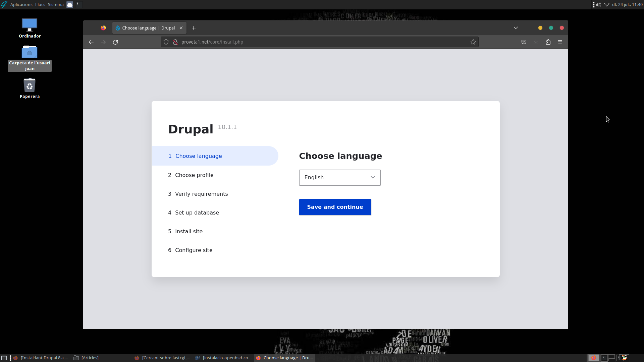Click the Drupal heading text

[191, 129]
